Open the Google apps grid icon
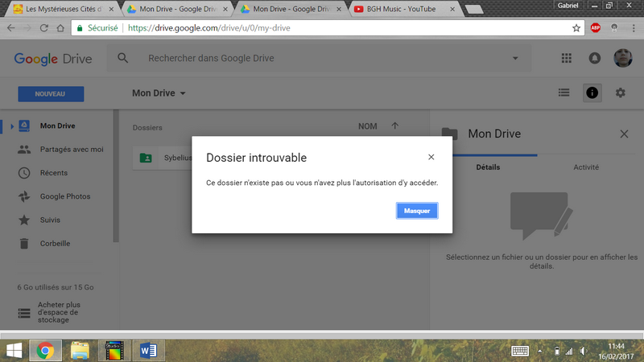 pyautogui.click(x=566, y=58)
